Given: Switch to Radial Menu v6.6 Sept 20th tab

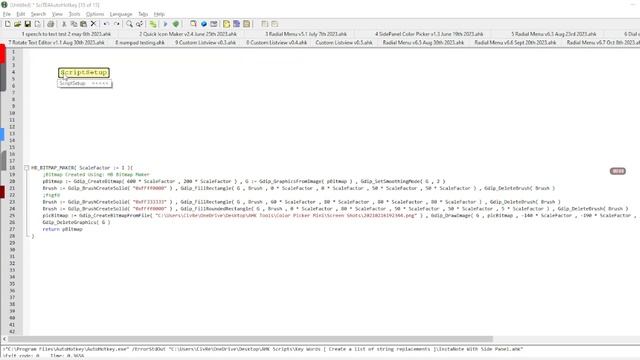Looking at the screenshot, I should 515,42.
